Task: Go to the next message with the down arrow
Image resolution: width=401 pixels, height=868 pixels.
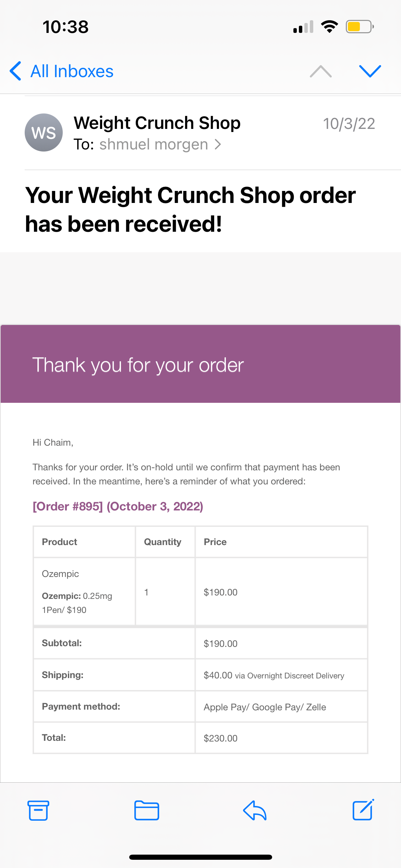Action: 370,71
